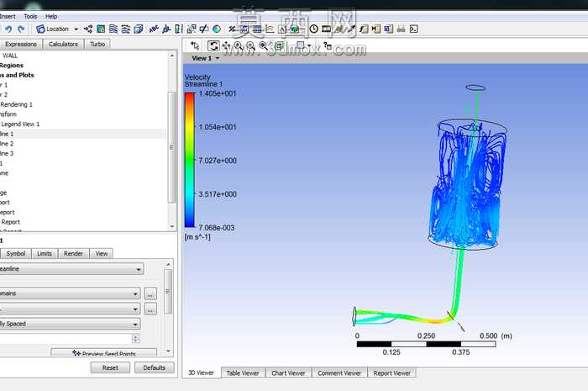Open the Macro Calculator icon
The width and height of the screenshot is (588, 391).
click(375, 29)
